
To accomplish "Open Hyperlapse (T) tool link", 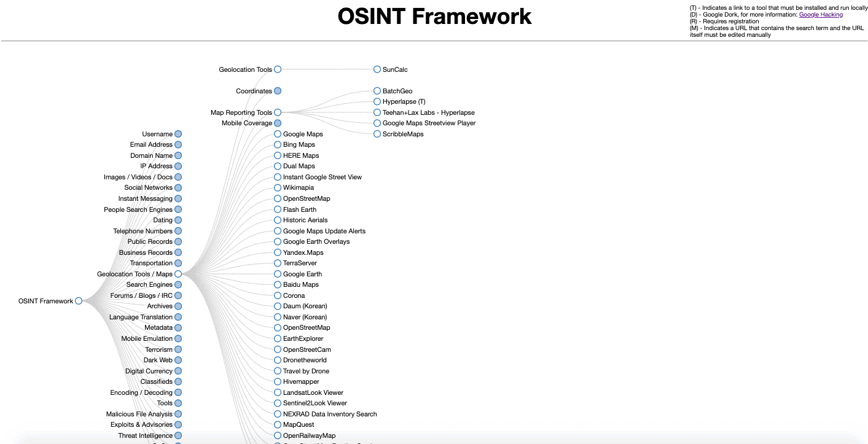I will (x=404, y=102).
